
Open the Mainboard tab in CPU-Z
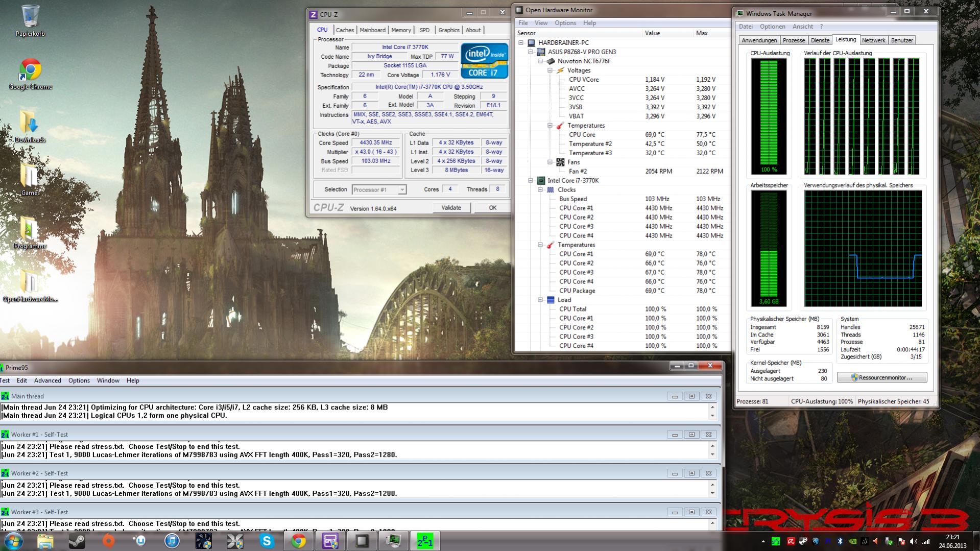372,30
